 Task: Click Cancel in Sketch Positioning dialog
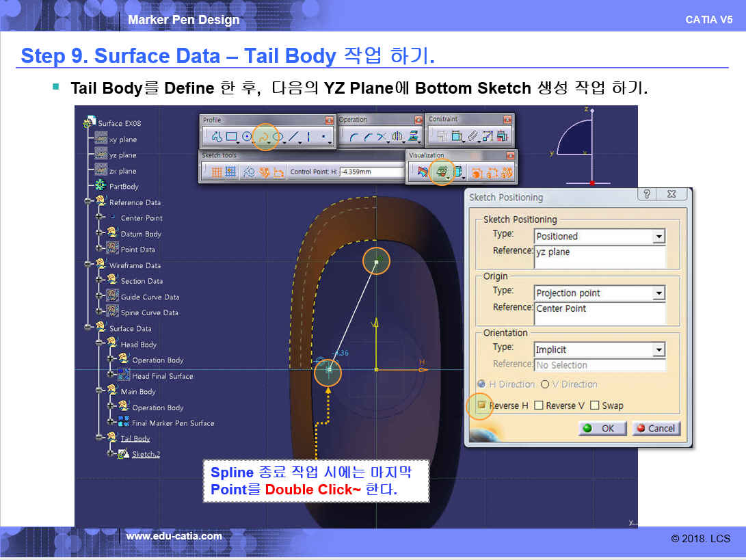[654, 429]
